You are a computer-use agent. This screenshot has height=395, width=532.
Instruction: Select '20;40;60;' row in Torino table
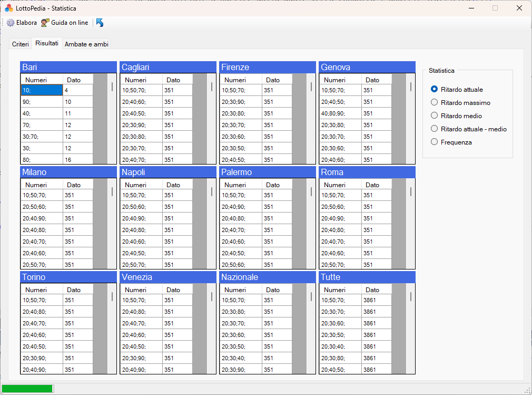[57, 335]
